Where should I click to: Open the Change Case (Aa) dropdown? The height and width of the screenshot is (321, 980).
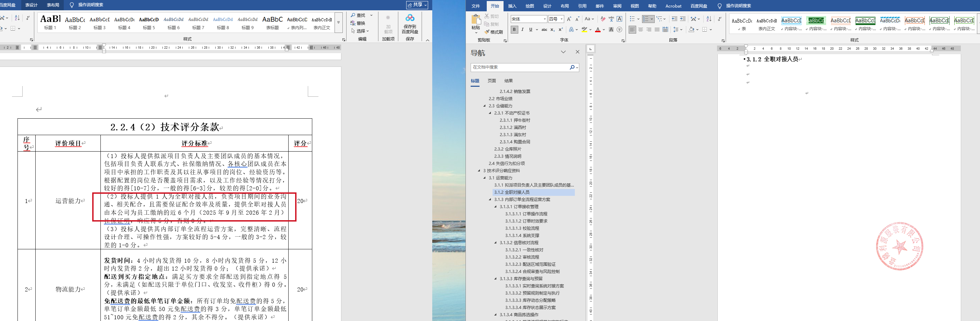pos(589,19)
